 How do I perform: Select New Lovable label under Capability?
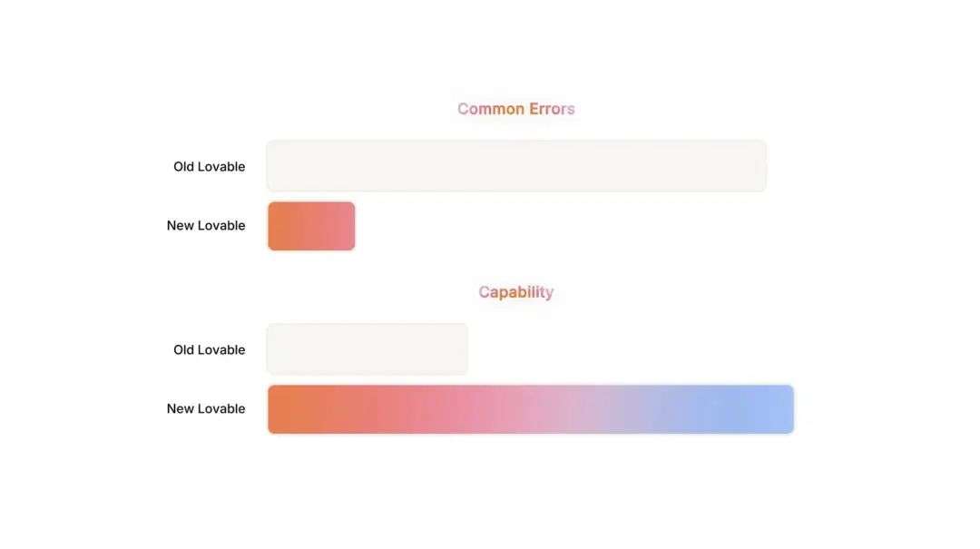206,409
